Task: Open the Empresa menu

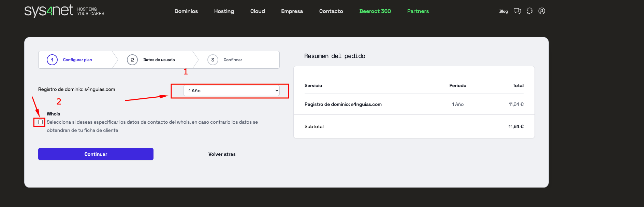Action: click(292, 11)
